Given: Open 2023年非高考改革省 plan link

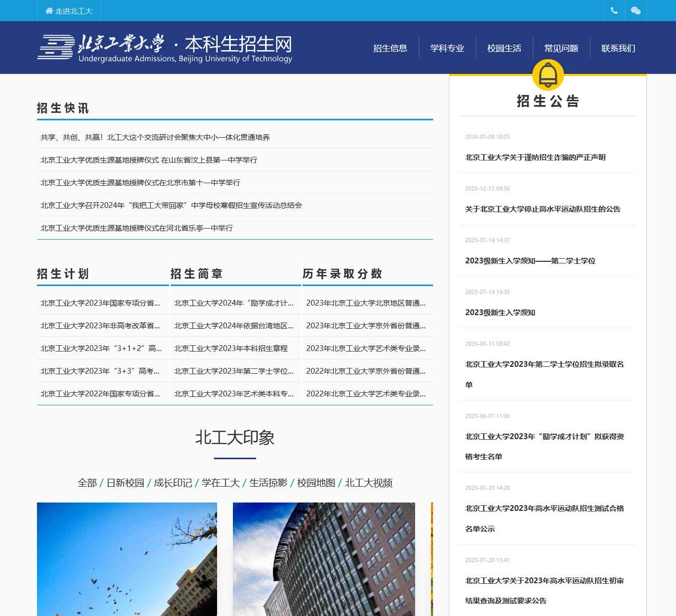Looking at the screenshot, I should click(100, 326).
